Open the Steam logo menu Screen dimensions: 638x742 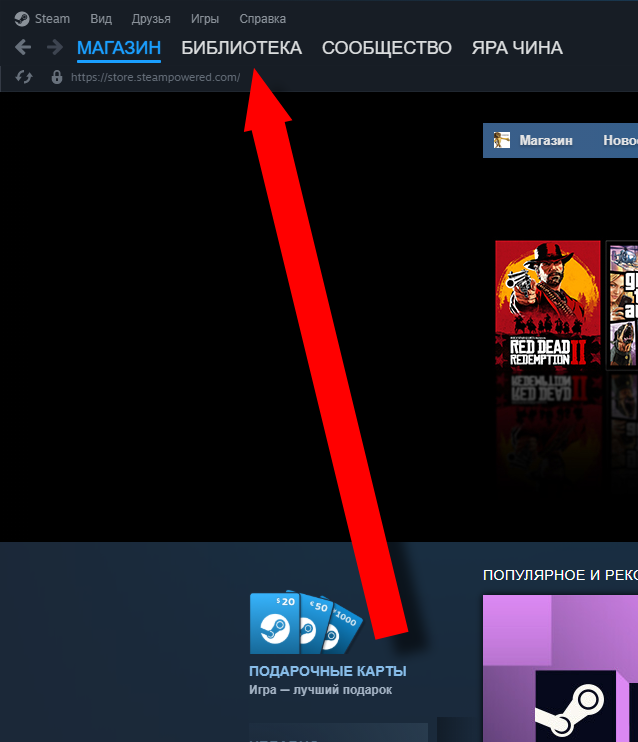(22, 19)
